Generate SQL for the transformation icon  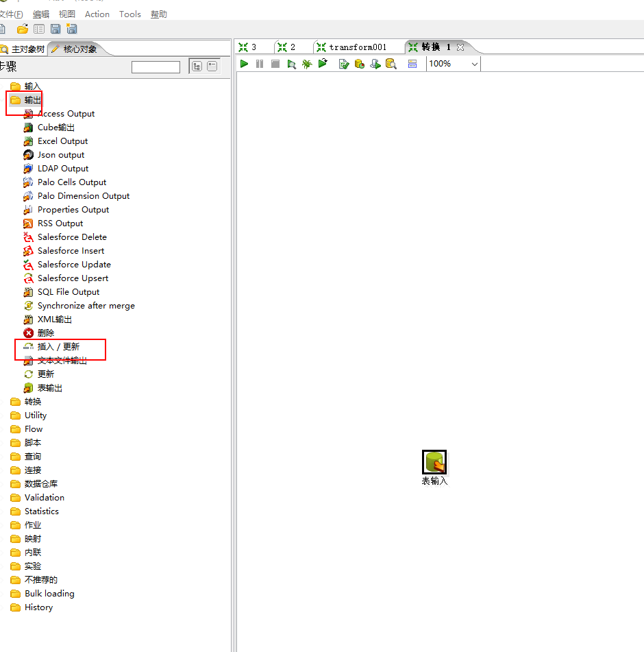coord(375,64)
